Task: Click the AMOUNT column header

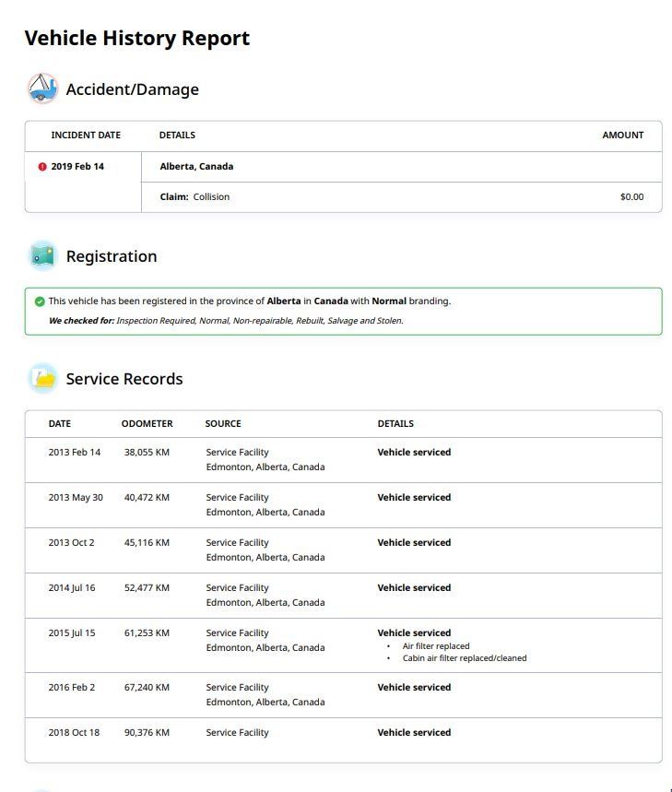Action: pos(622,136)
